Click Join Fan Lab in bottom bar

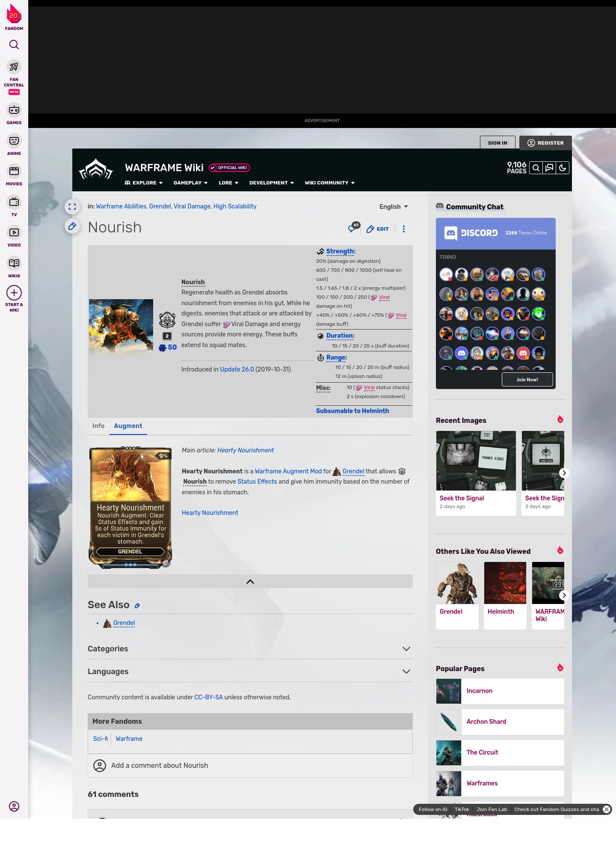[x=492, y=809]
